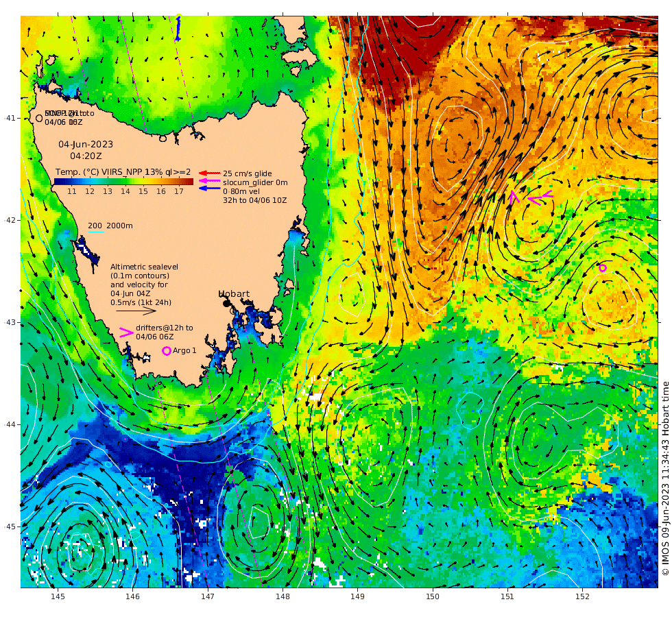Click the 152 longitude axis label
Image resolution: width=672 pixels, height=617 pixels.
click(582, 596)
